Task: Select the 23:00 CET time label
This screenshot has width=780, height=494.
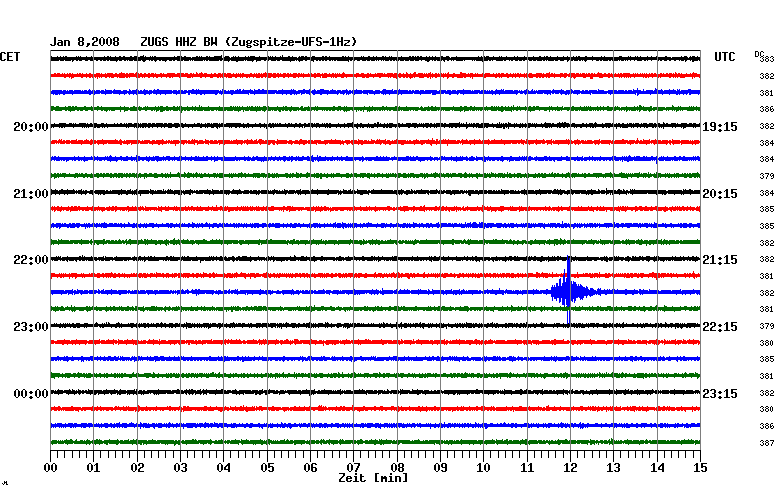Action: [31, 327]
